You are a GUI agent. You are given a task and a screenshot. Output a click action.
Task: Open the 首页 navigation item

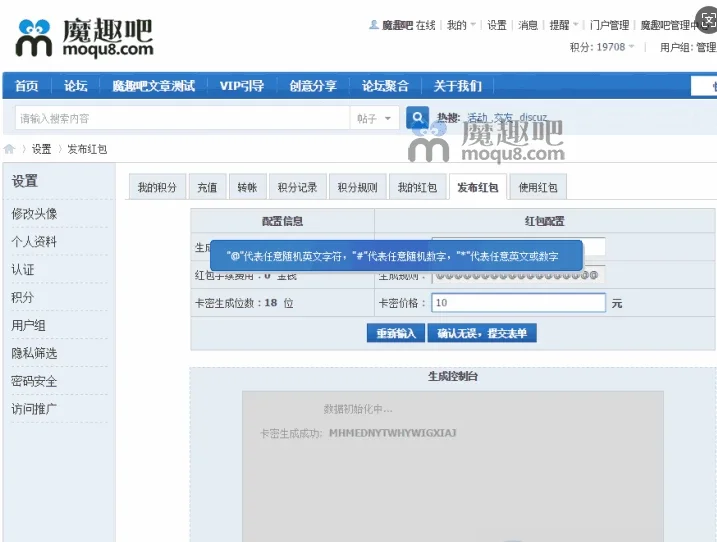(27, 86)
